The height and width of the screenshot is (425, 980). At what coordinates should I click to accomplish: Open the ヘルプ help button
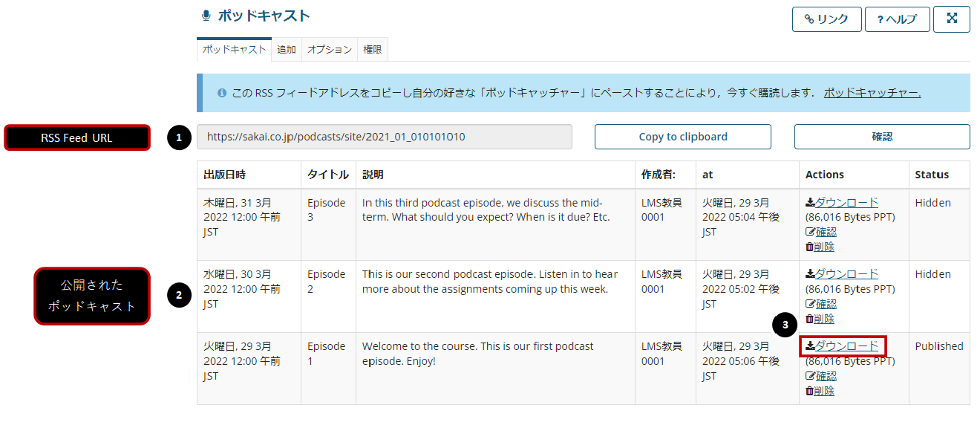[897, 19]
